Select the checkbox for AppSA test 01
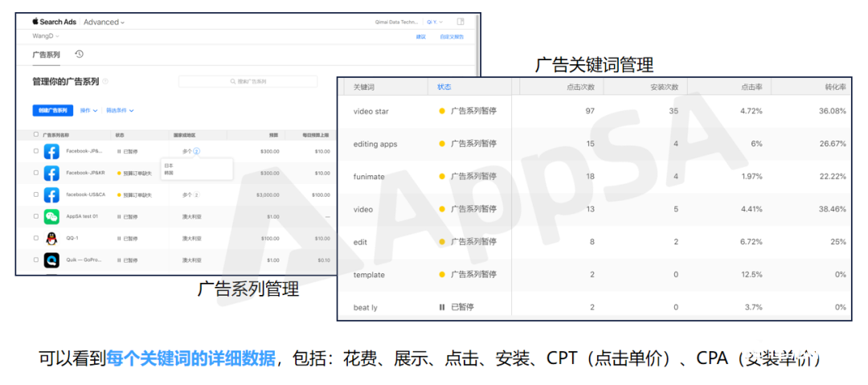 (36, 216)
